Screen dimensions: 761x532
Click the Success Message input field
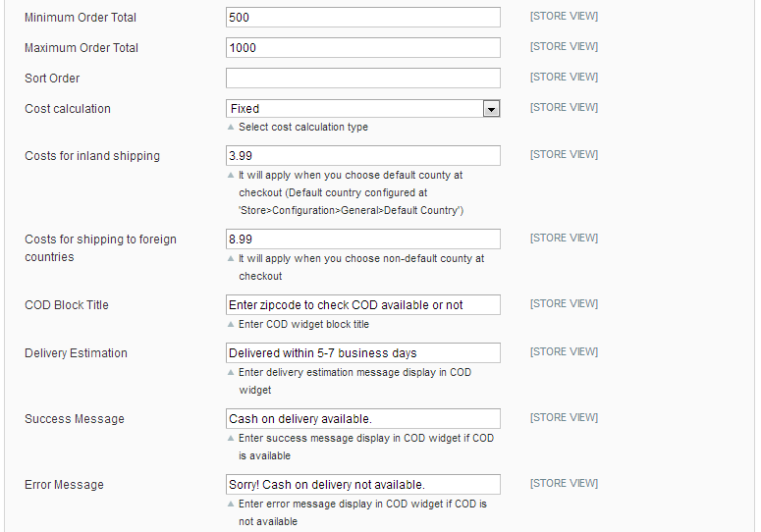(362, 419)
